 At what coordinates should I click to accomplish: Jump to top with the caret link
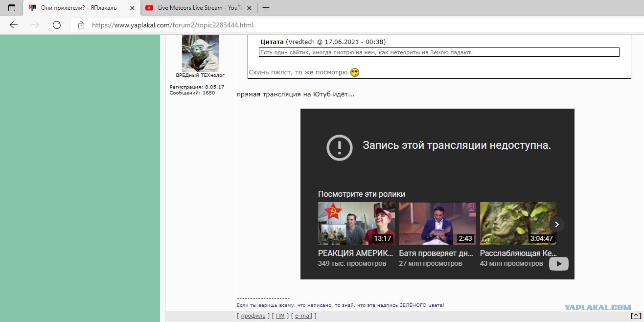click(x=636, y=316)
